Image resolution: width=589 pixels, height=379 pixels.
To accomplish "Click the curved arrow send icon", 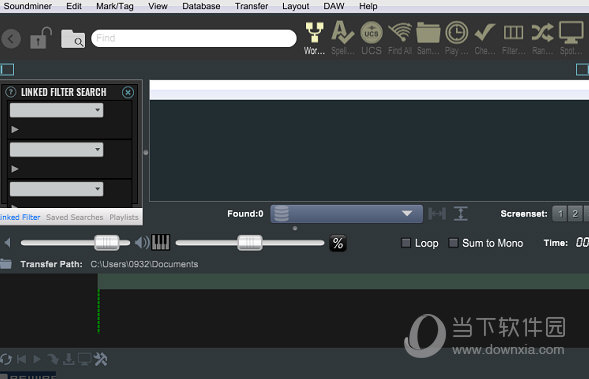I will click(x=53, y=359).
